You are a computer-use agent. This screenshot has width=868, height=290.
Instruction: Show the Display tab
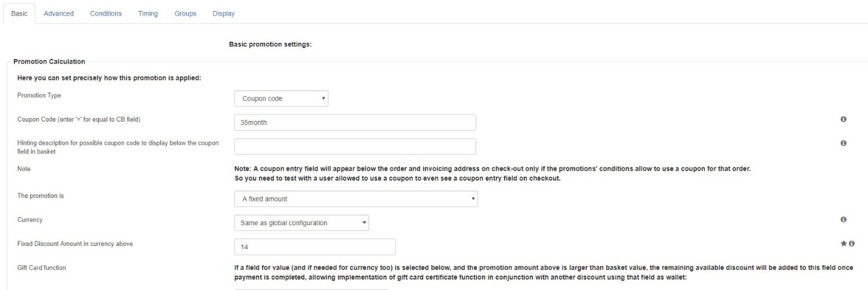(223, 14)
